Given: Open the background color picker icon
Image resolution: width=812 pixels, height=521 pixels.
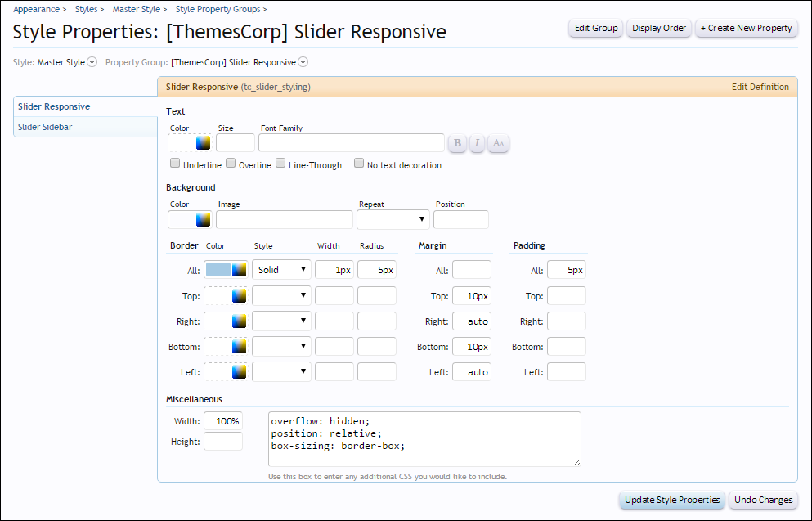Looking at the screenshot, I should coord(203,219).
